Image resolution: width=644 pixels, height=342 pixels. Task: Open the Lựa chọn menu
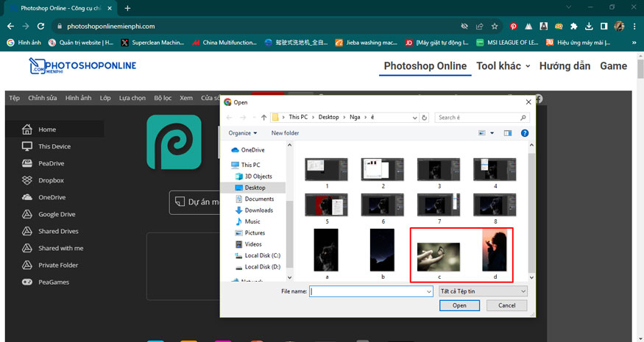pos(132,98)
